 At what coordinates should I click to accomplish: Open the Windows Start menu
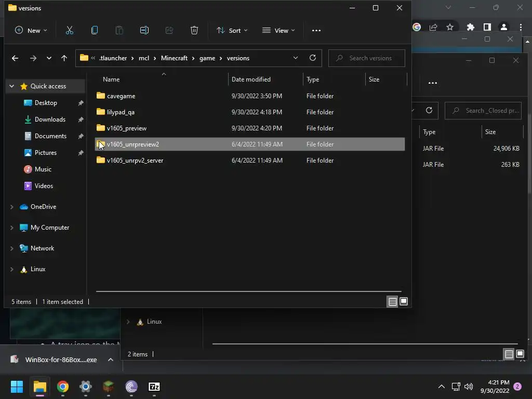[x=17, y=387]
